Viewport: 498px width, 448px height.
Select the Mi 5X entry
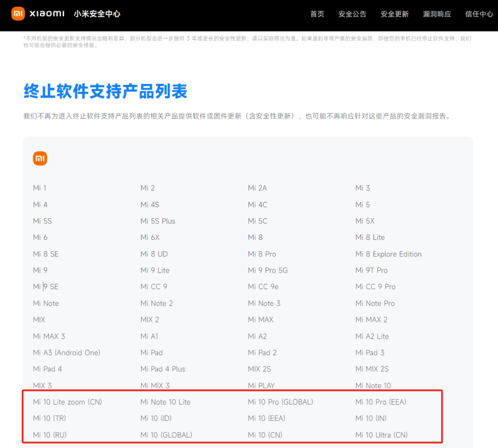[365, 221]
